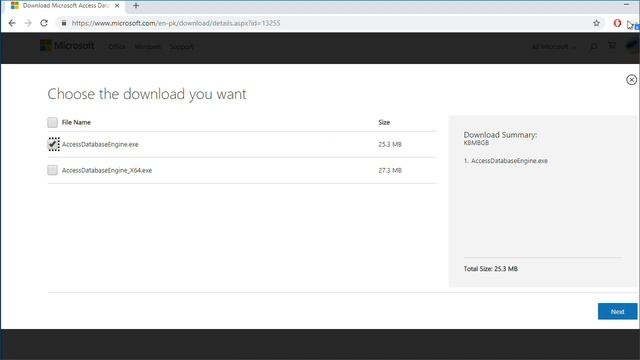Open the Support menu in header
This screenshot has width=640, height=360.
click(x=181, y=47)
